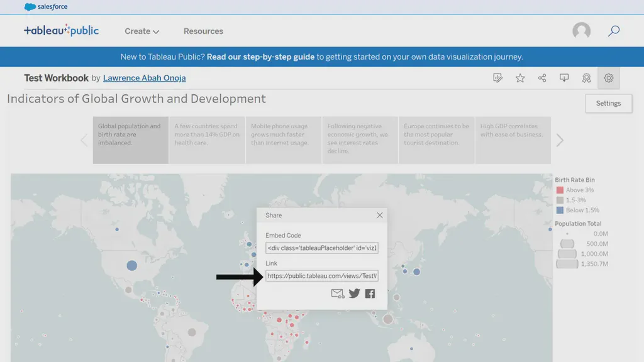Open workbook Settings via the gear icon

coord(608,77)
